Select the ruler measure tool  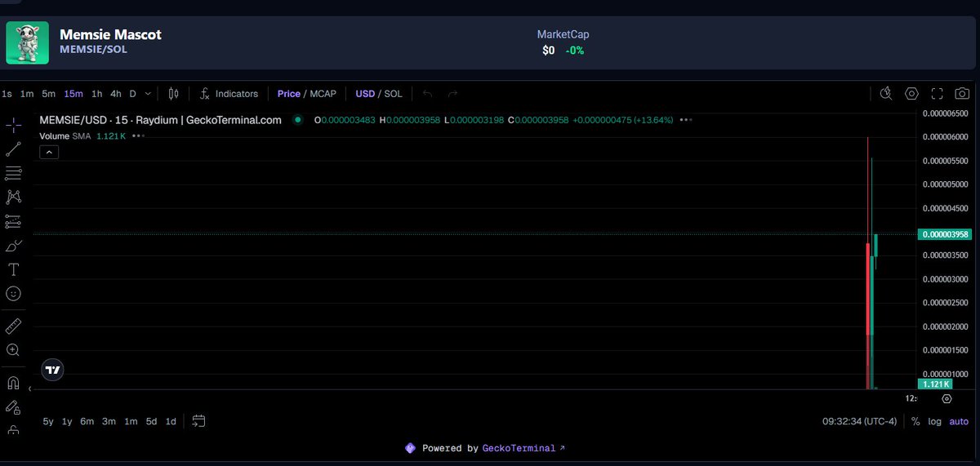click(13, 326)
